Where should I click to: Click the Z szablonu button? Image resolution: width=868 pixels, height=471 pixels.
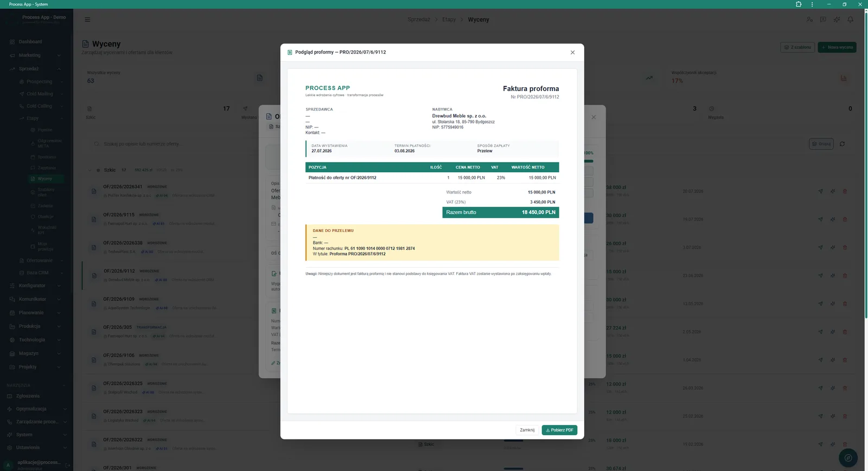pyautogui.click(x=797, y=47)
